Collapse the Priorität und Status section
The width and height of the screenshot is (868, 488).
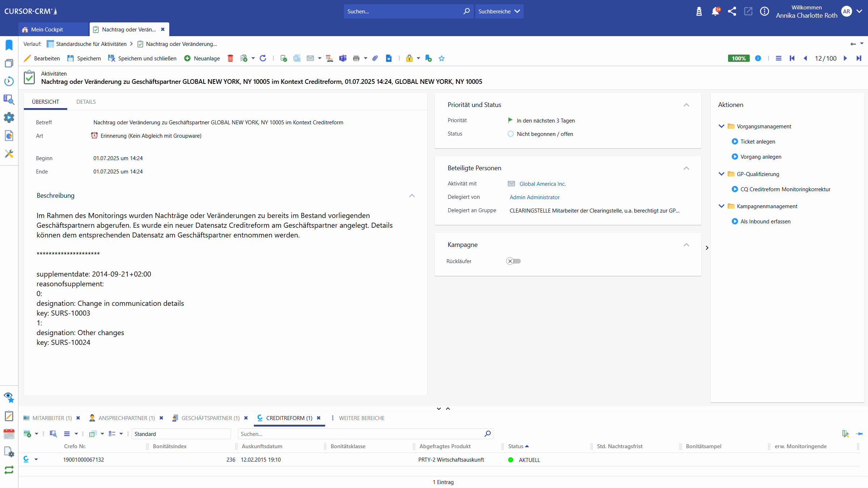[686, 105]
